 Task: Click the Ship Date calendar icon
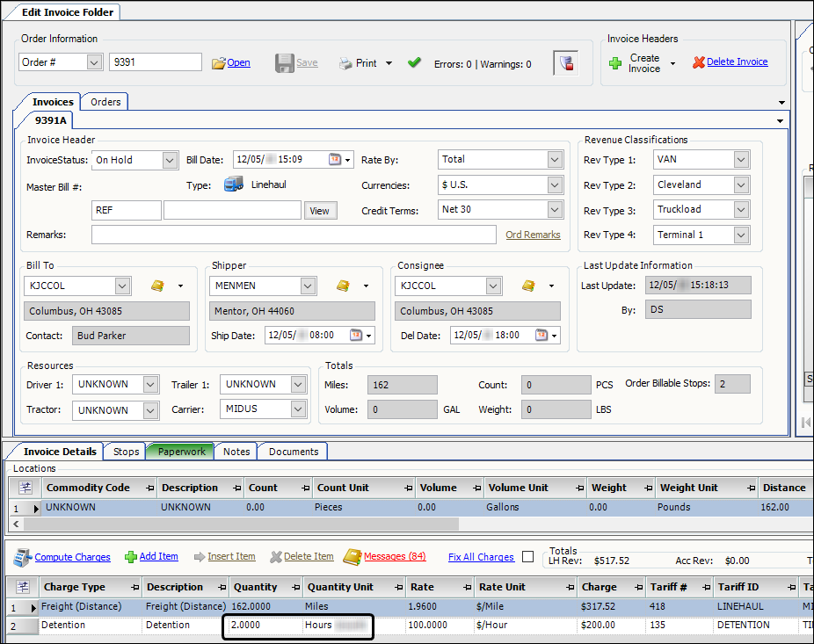click(356, 335)
